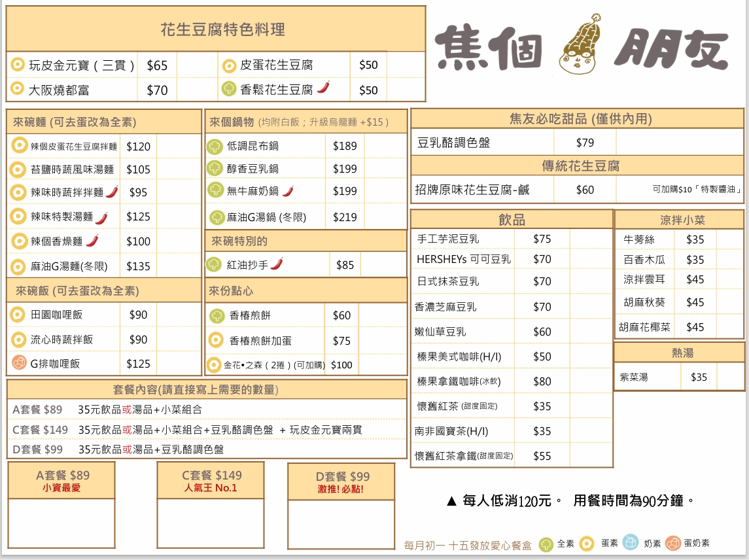Click the 胡麻秋葵 side dish

pyautogui.click(x=644, y=302)
